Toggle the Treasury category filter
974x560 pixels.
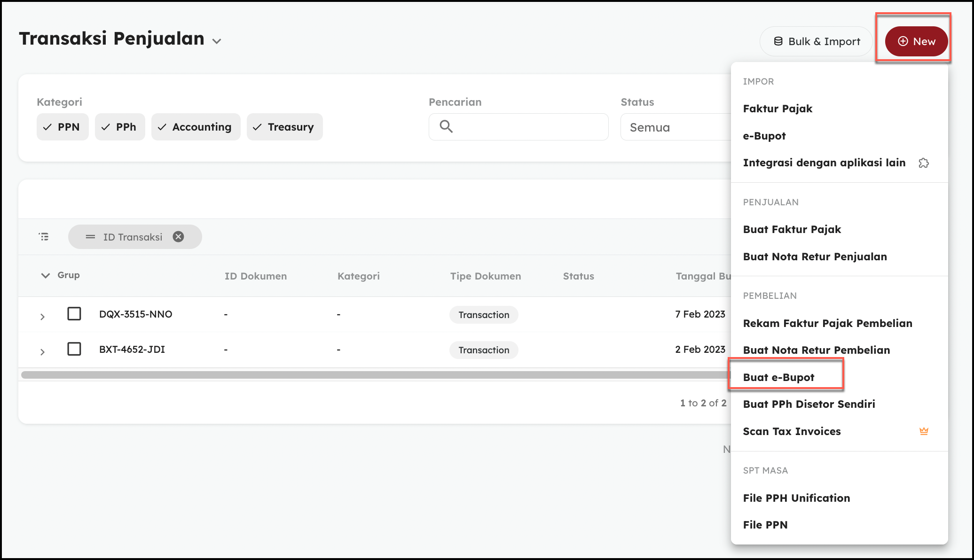point(284,127)
